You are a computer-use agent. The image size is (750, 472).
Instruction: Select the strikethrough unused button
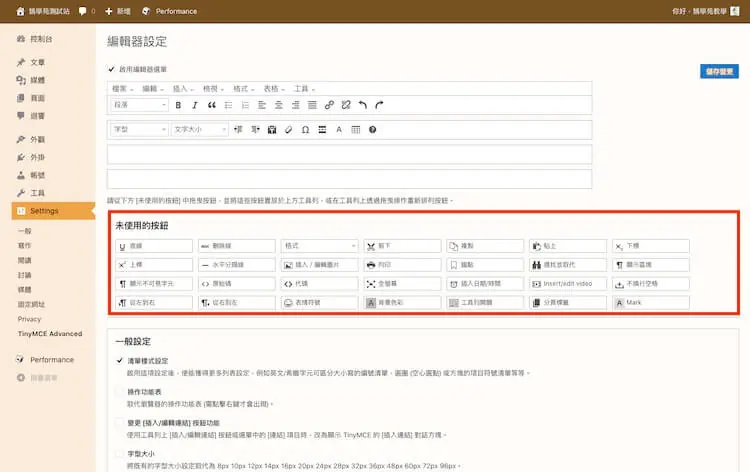[x=237, y=246]
